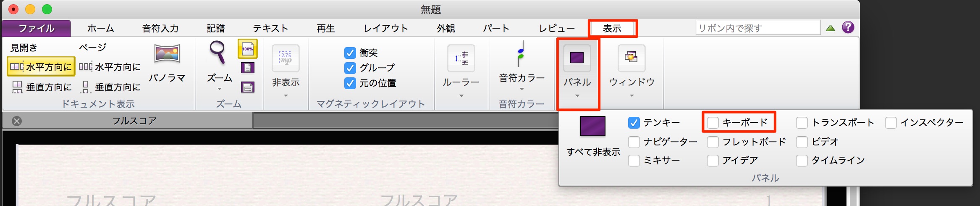
Task: Toggle Original position (元の位置) checkbox
Action: point(350,83)
